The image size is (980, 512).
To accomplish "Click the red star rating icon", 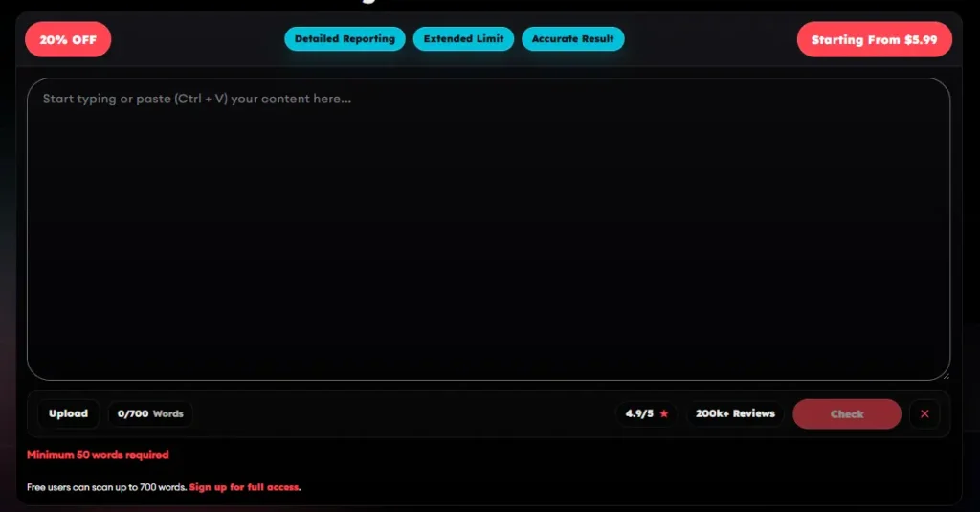I will pos(664,414).
